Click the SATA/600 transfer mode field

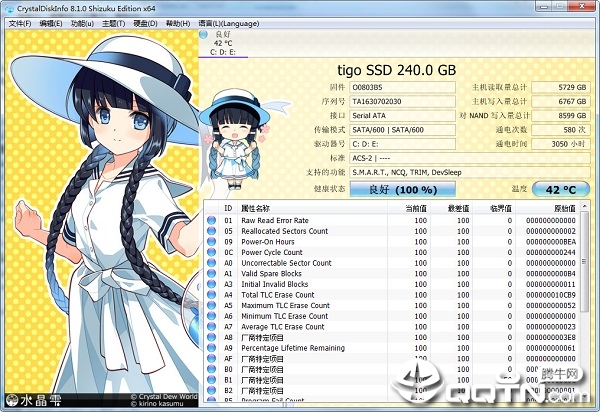click(x=403, y=130)
